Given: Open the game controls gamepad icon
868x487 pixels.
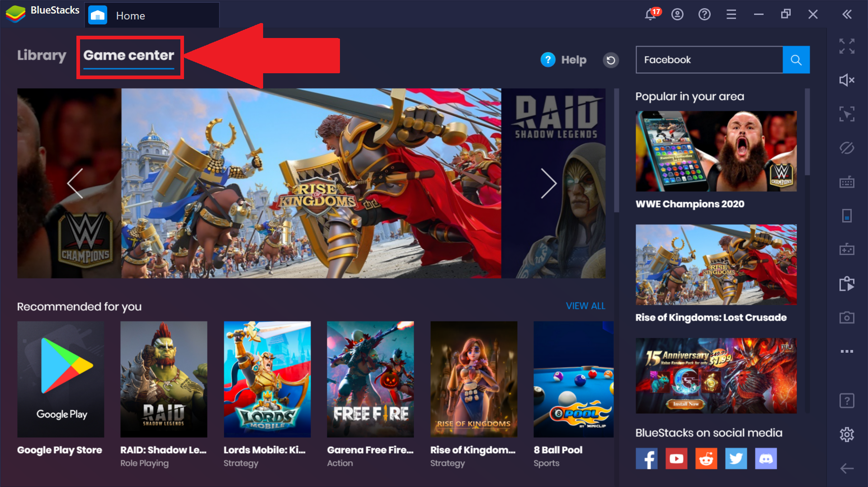Looking at the screenshot, I should (847, 249).
